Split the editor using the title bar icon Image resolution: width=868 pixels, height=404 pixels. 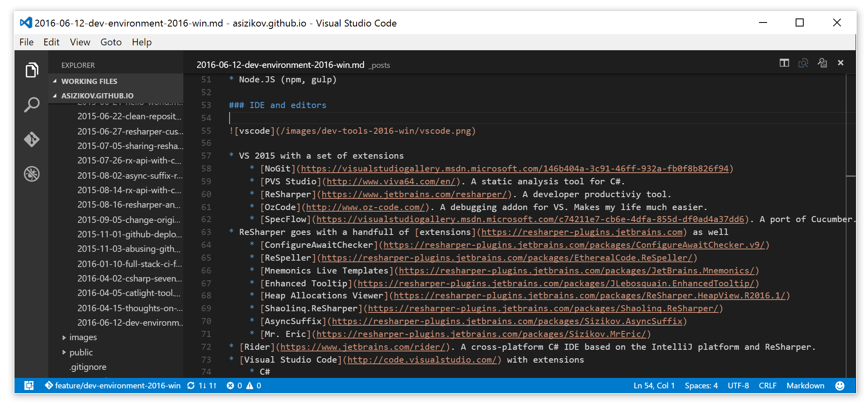784,63
